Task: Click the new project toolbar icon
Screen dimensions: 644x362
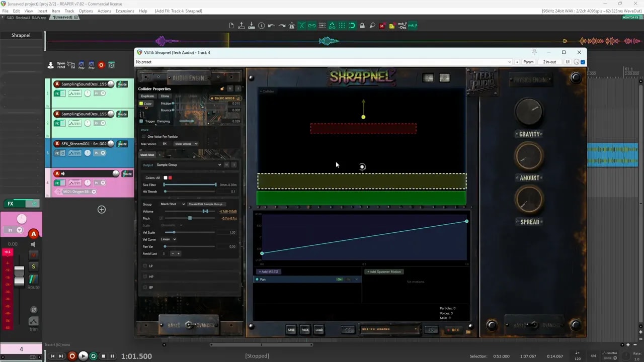Action: click(231, 26)
